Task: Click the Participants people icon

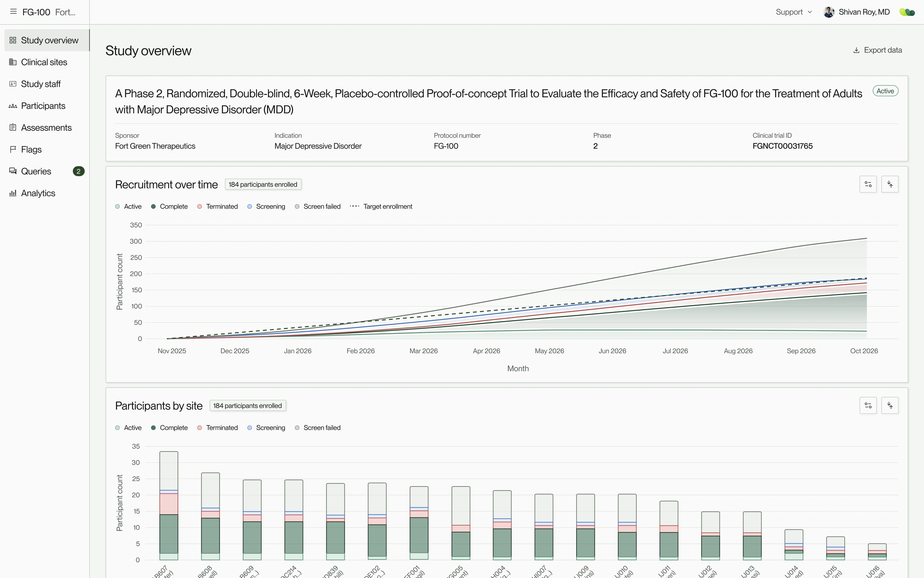Action: [x=13, y=106]
